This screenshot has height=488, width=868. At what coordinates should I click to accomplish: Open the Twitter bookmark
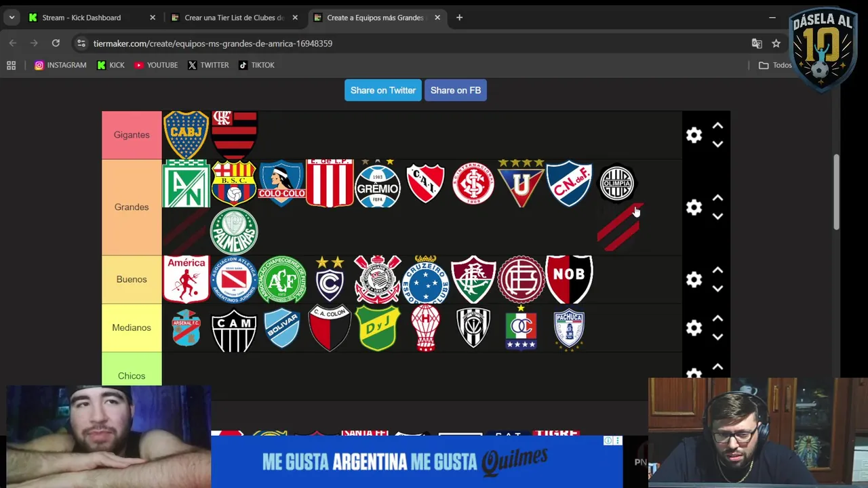[208, 65]
